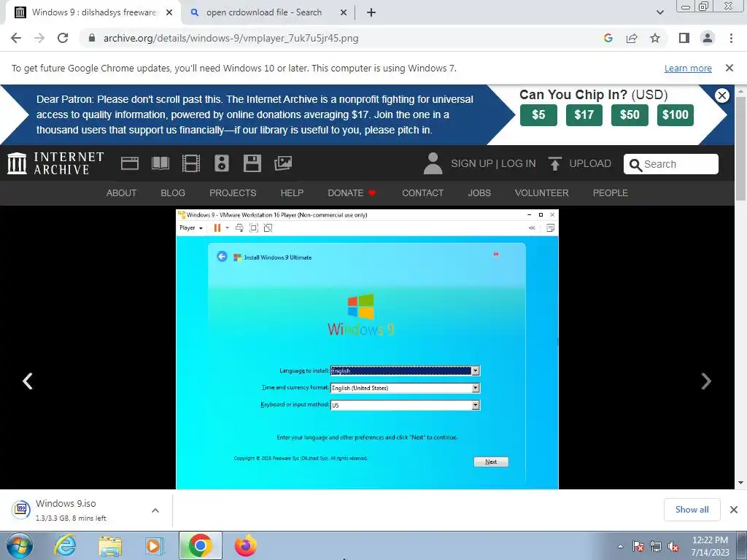Close the open crdownload file tab

pyautogui.click(x=343, y=12)
